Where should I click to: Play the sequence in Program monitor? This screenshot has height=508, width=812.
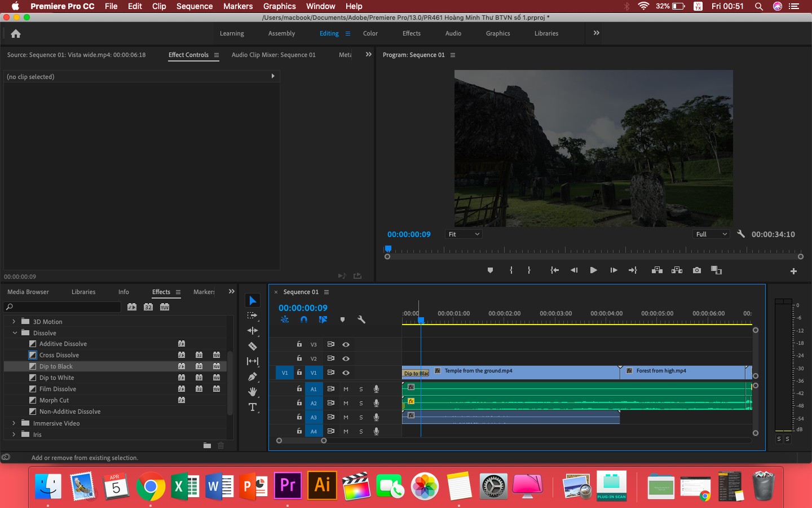click(593, 270)
